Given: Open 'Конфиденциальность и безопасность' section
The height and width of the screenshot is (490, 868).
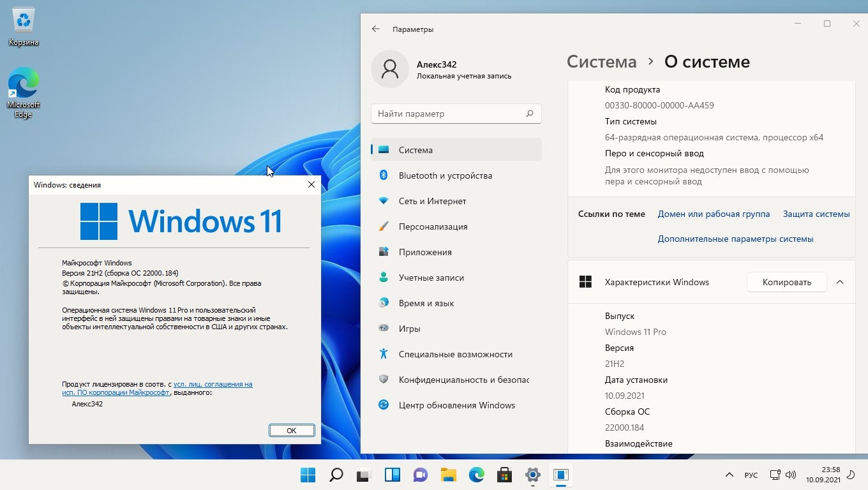Looking at the screenshot, I should coord(456,380).
